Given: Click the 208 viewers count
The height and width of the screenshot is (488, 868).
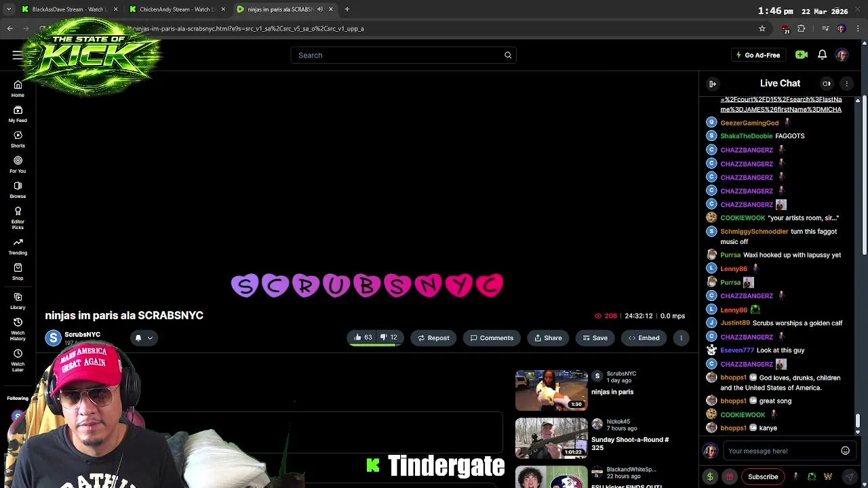Looking at the screenshot, I should [x=606, y=316].
